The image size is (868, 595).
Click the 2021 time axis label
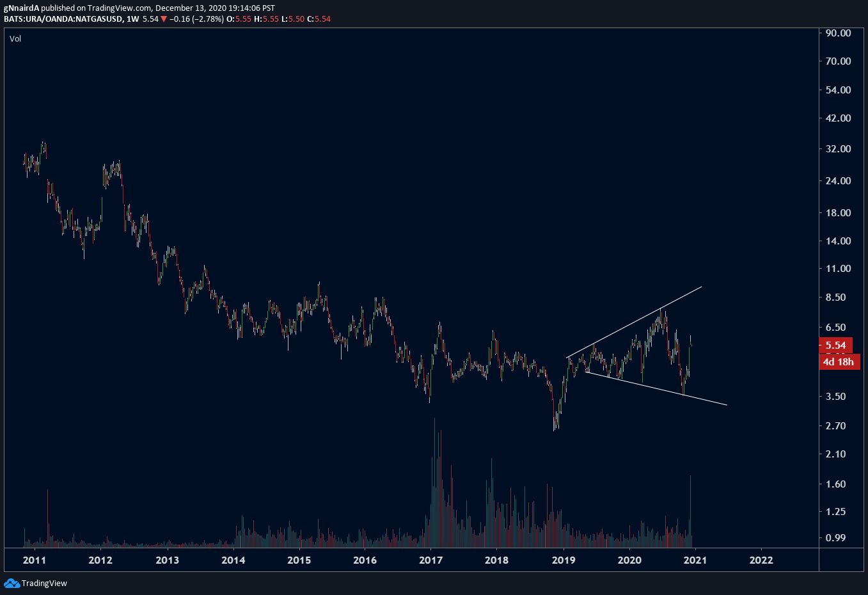[x=695, y=560]
